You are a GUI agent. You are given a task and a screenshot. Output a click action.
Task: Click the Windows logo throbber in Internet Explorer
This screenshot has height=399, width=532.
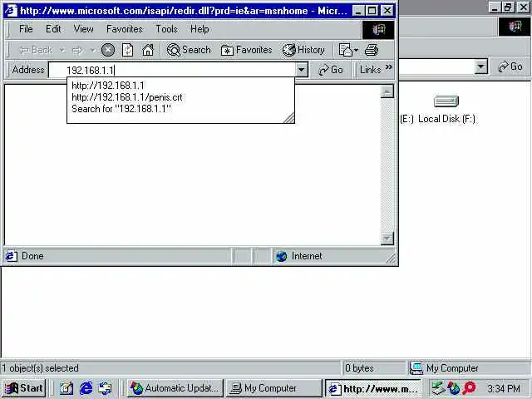tap(378, 30)
